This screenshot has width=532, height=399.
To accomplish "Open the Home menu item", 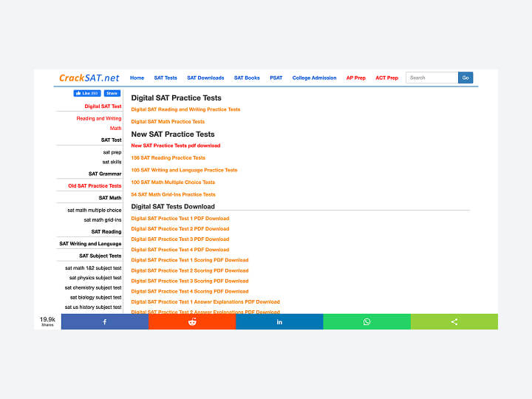I will [137, 78].
